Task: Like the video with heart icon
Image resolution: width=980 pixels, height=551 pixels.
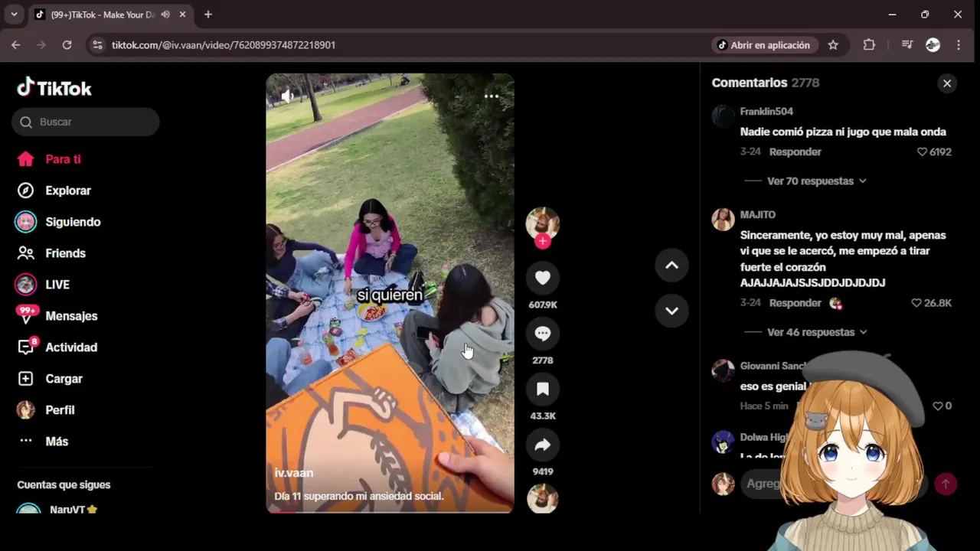Action: tap(542, 278)
